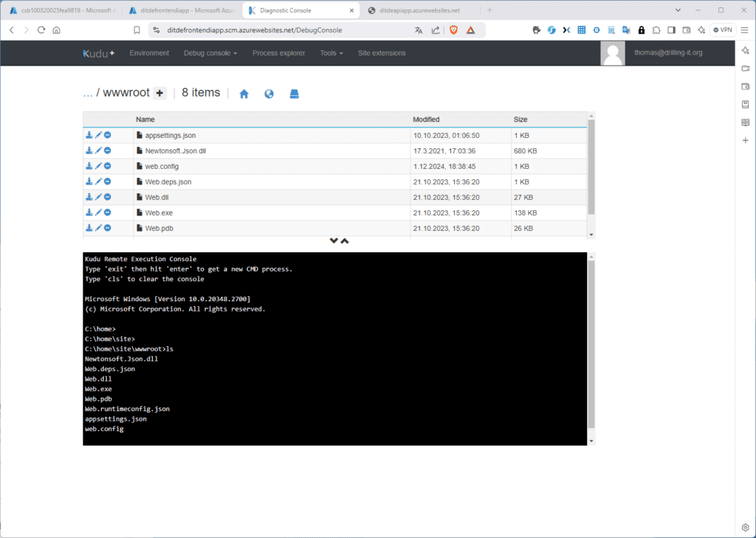
Task: Click the globe icon for site root
Action: (x=269, y=94)
